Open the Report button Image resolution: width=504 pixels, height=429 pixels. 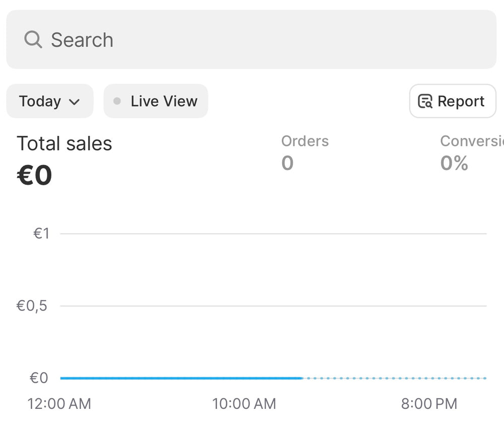pyautogui.click(x=452, y=101)
